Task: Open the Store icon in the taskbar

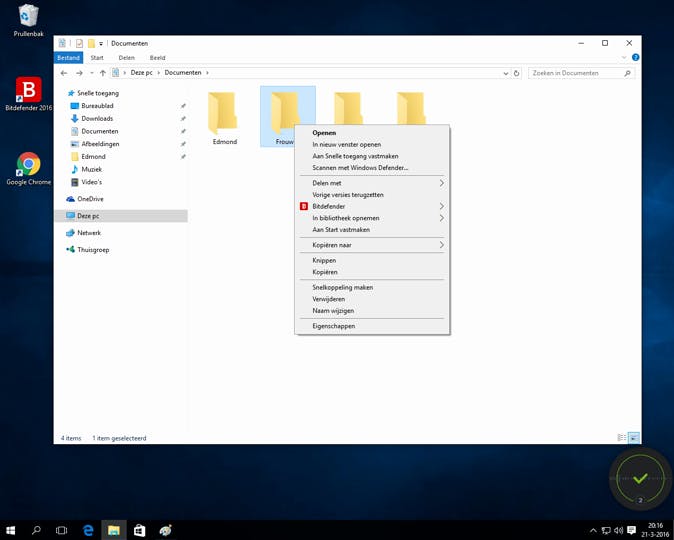Action: tap(140, 530)
